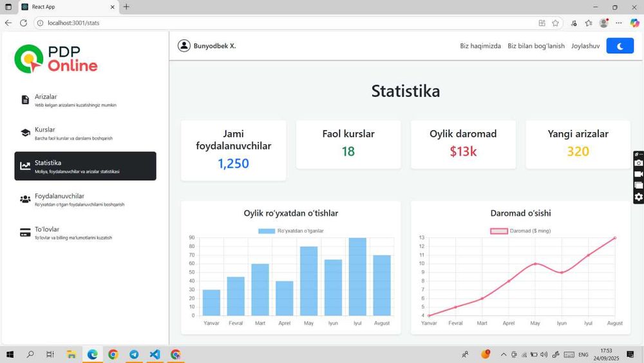
Task: Click the Kurslar graduation cap icon
Action: (x=25, y=133)
